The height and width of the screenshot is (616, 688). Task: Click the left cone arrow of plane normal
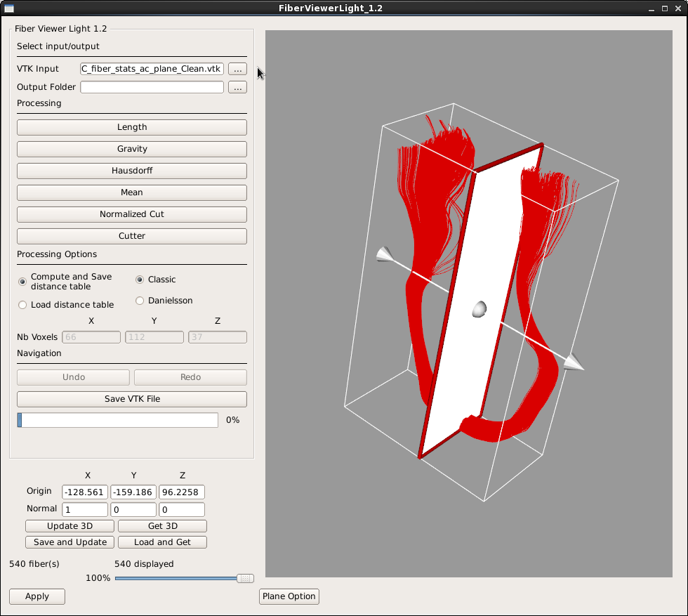385,254
